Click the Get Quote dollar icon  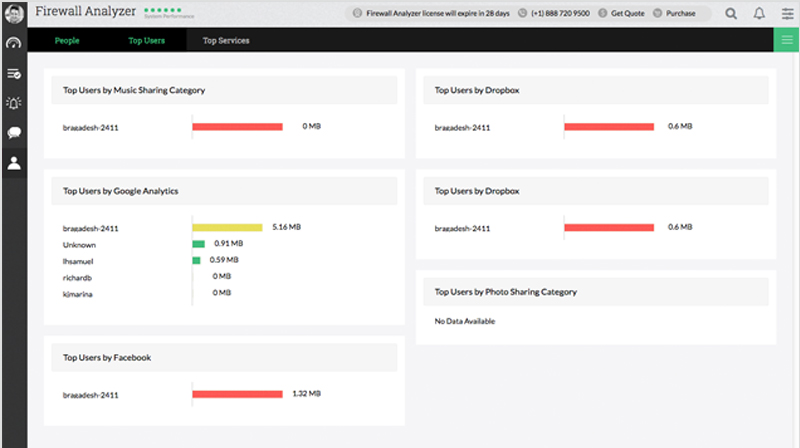603,13
